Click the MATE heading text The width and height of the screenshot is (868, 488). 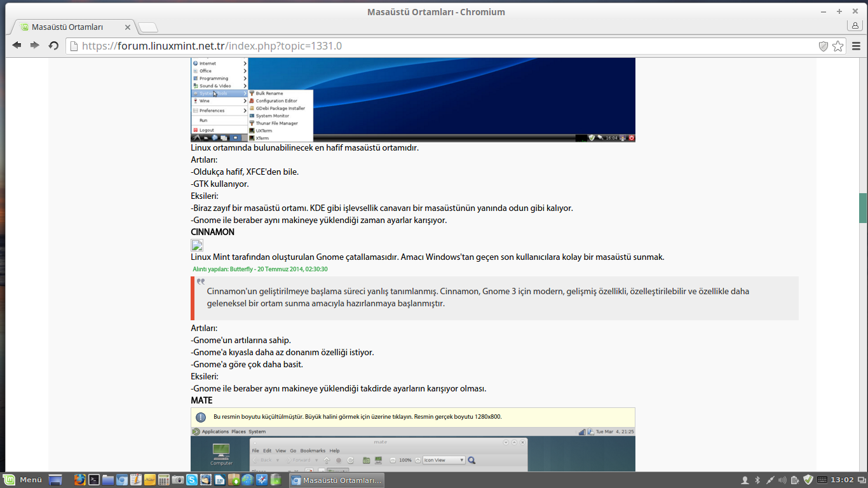click(202, 401)
